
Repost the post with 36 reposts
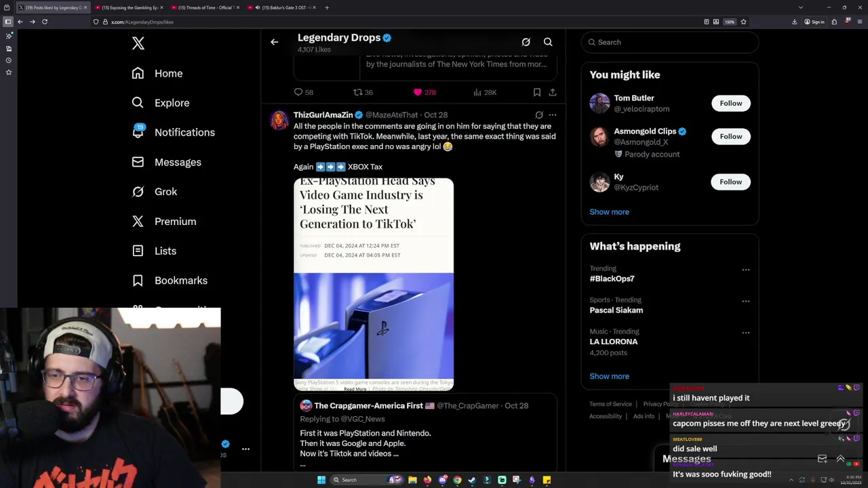click(x=363, y=92)
